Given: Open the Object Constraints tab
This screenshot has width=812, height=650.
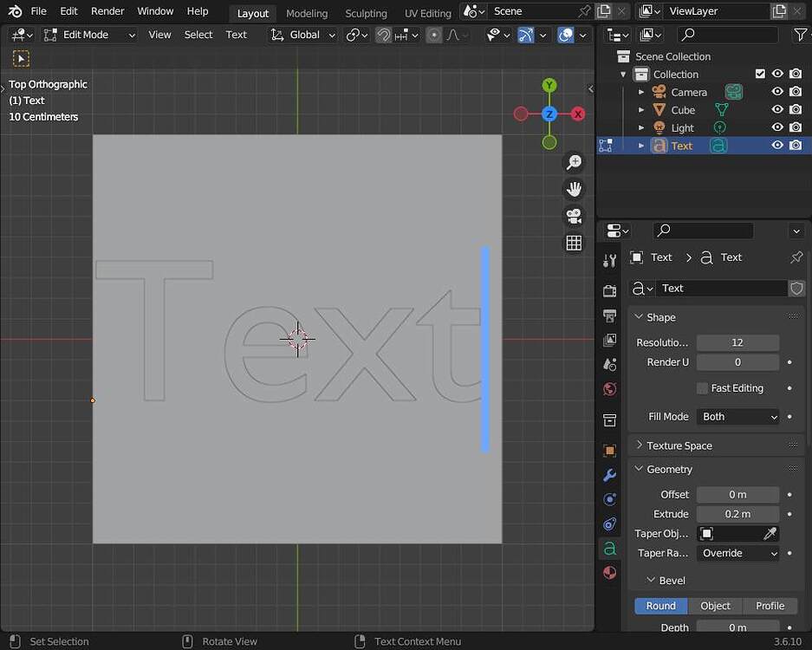Looking at the screenshot, I should [x=609, y=524].
